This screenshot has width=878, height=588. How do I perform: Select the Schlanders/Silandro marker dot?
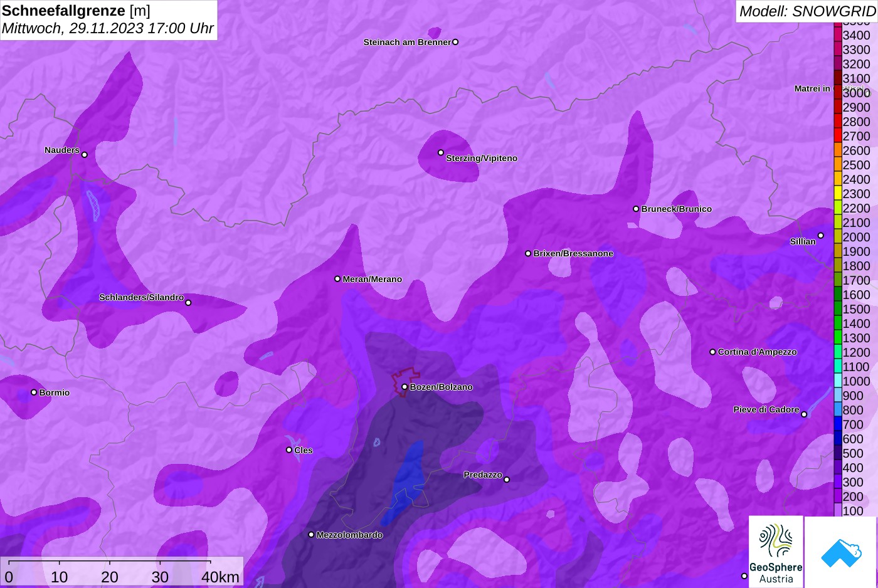tap(188, 303)
